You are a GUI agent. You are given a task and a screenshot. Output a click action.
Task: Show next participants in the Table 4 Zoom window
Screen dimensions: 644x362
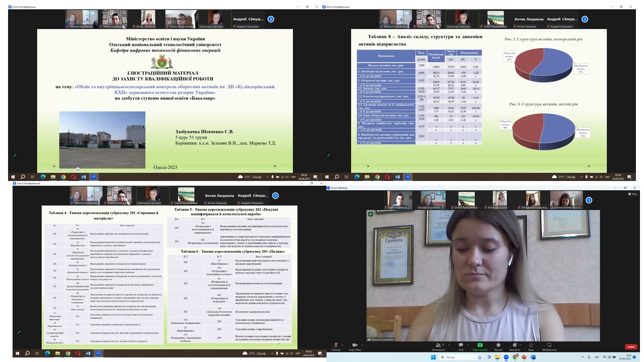click(x=276, y=196)
